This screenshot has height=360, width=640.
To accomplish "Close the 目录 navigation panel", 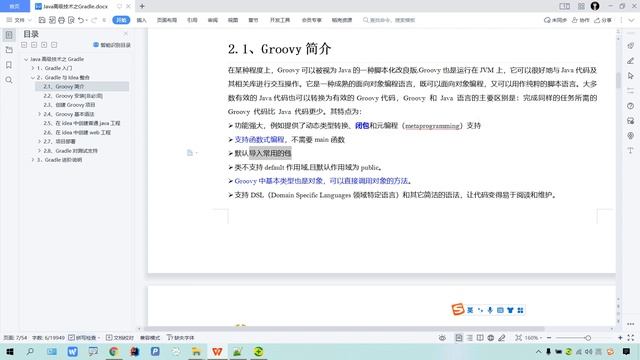I will (126, 33).
